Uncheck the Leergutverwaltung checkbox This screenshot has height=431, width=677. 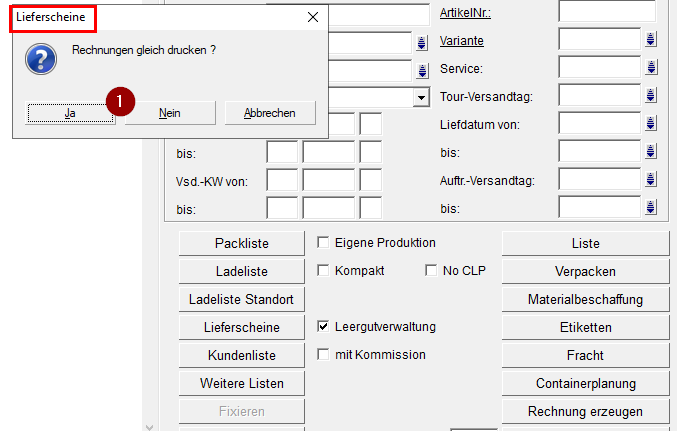click(x=323, y=327)
